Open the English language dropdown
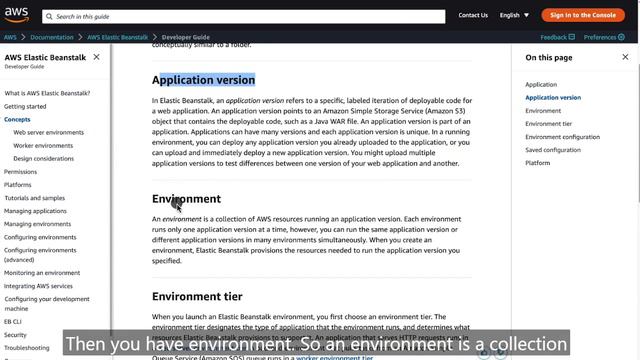 click(x=514, y=15)
